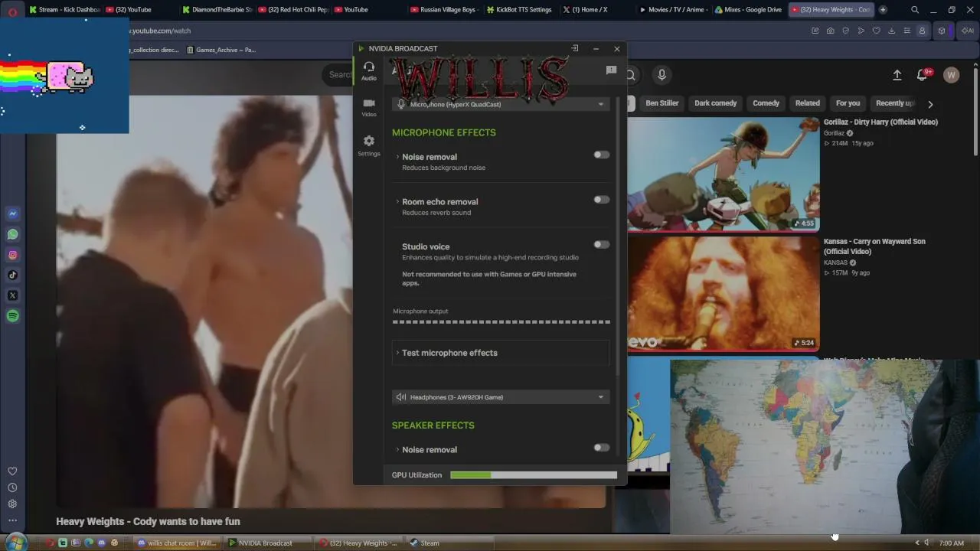Open the Video section in NVIDIA Broadcast
The image size is (980, 551).
pos(369,107)
